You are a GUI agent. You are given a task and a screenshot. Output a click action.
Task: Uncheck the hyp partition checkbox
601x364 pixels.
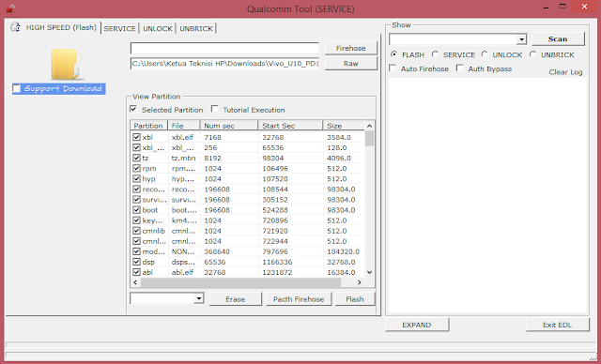click(136, 179)
